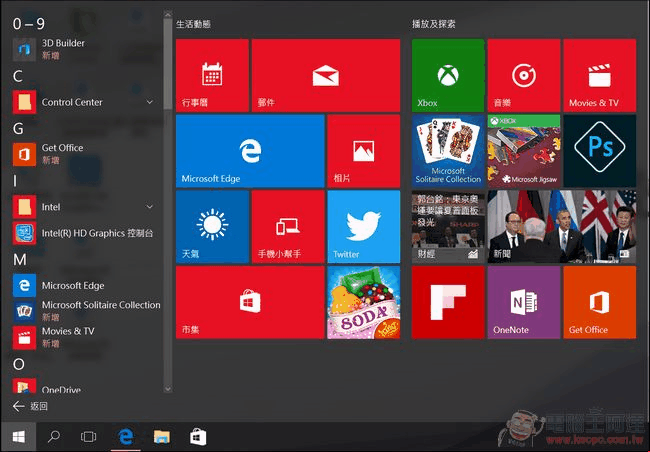Image resolution: width=650 pixels, height=452 pixels.
Task: Click the I letter section header
Action: (x=15, y=181)
